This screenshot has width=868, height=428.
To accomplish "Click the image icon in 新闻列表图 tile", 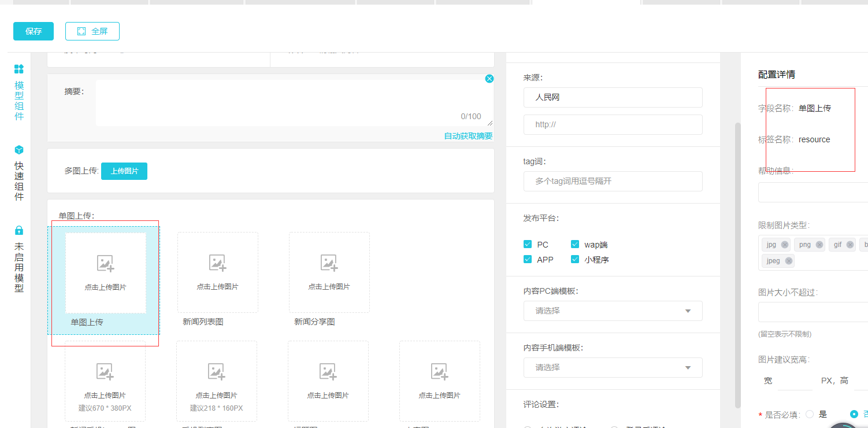I will click(217, 263).
